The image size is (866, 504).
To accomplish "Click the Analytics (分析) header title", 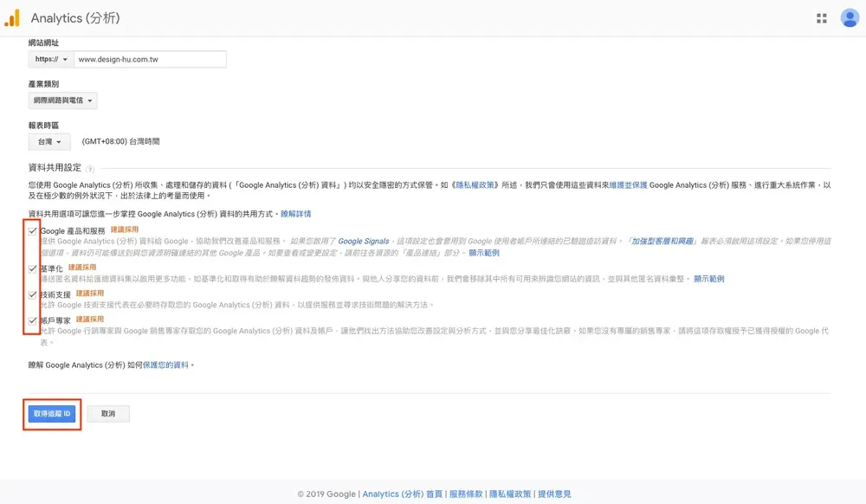I will (x=75, y=18).
